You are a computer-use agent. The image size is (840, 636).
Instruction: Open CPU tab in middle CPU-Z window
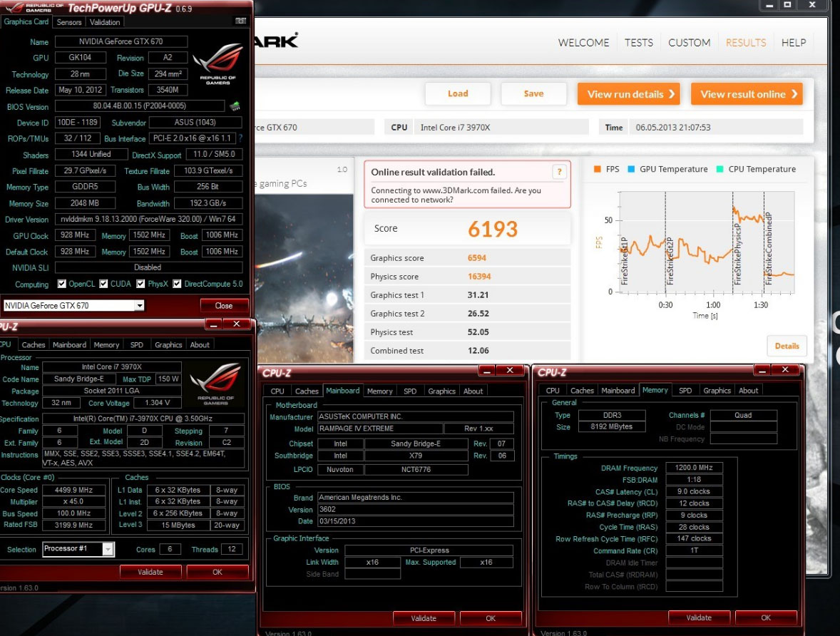(277, 391)
